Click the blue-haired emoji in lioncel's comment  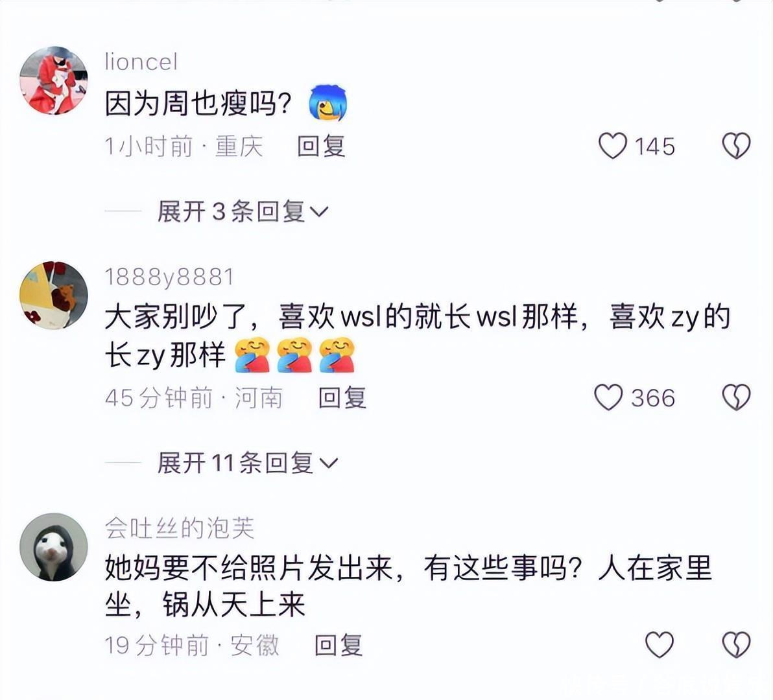pos(328,102)
